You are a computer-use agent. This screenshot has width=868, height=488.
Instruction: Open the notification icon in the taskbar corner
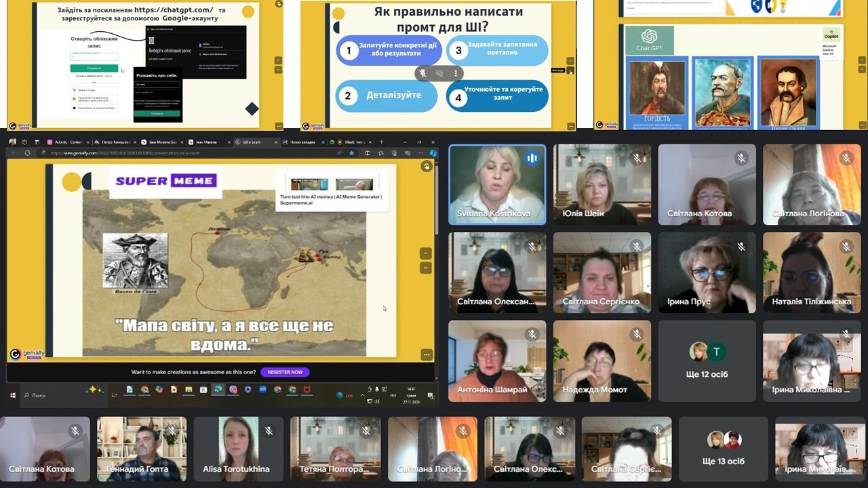[430, 394]
